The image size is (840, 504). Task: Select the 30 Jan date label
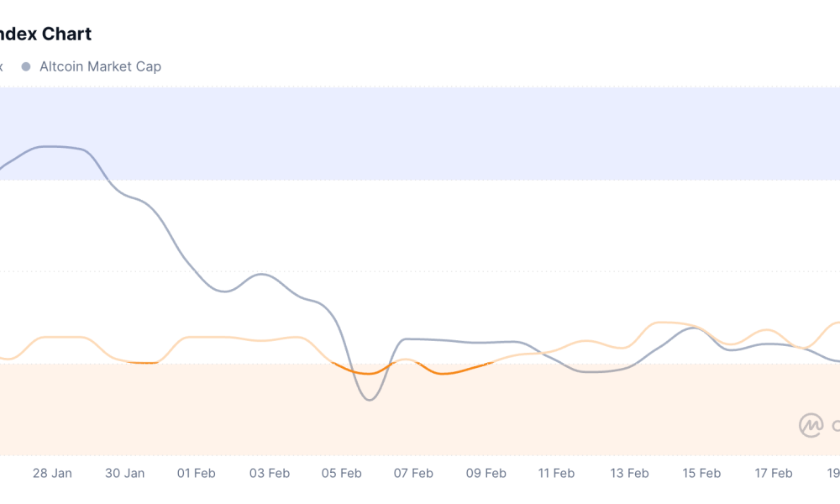[124, 474]
